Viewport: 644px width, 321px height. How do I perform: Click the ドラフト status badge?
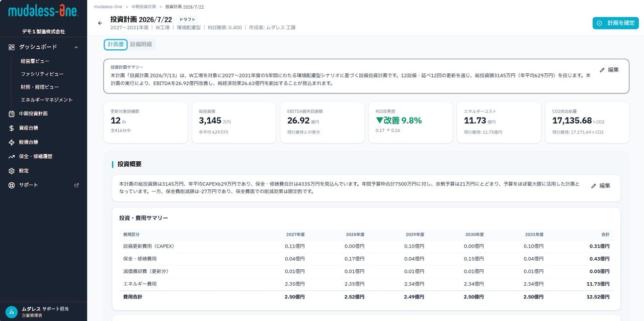point(187,20)
